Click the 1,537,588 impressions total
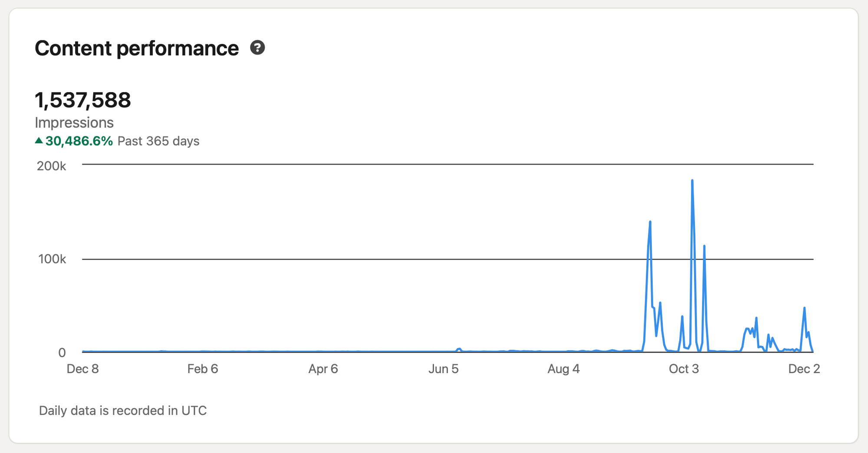This screenshot has width=868, height=453. click(x=82, y=100)
